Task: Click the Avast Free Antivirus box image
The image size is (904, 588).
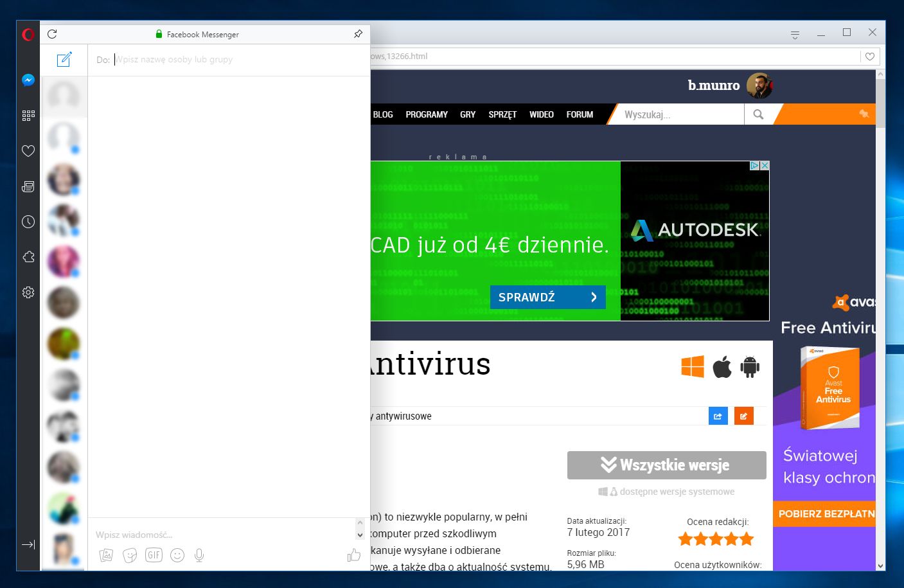Action: [x=829, y=388]
